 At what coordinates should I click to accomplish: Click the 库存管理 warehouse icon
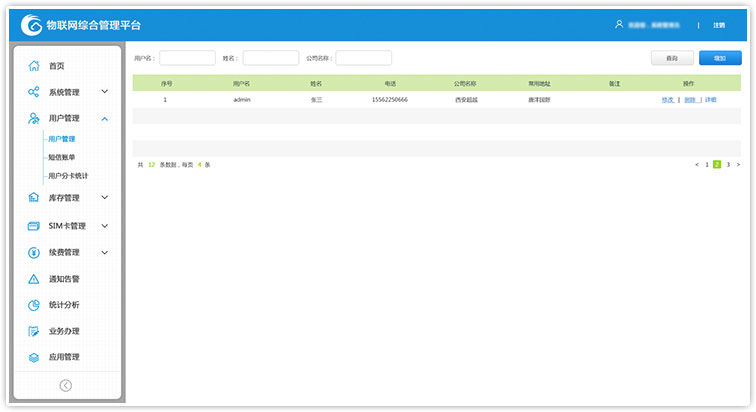(x=33, y=197)
